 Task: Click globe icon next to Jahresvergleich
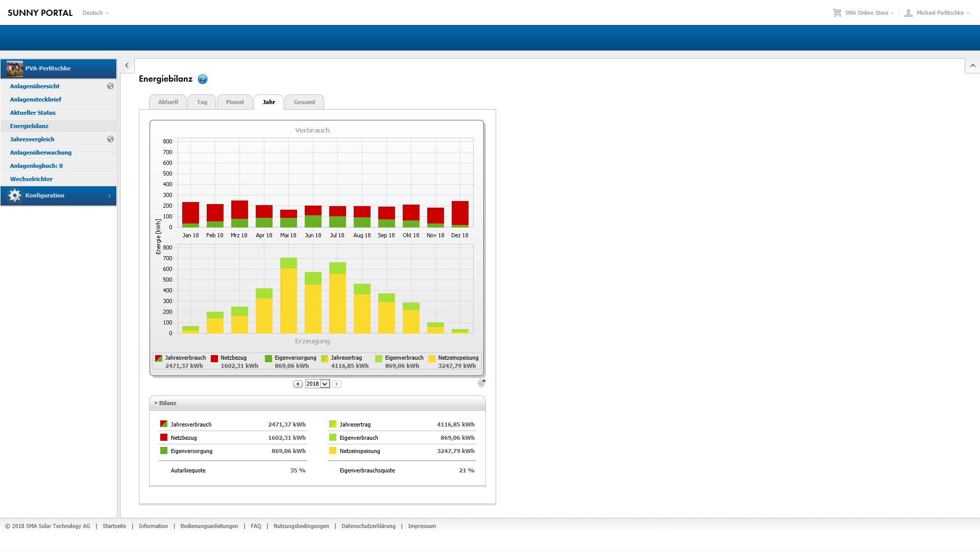pyautogui.click(x=110, y=139)
